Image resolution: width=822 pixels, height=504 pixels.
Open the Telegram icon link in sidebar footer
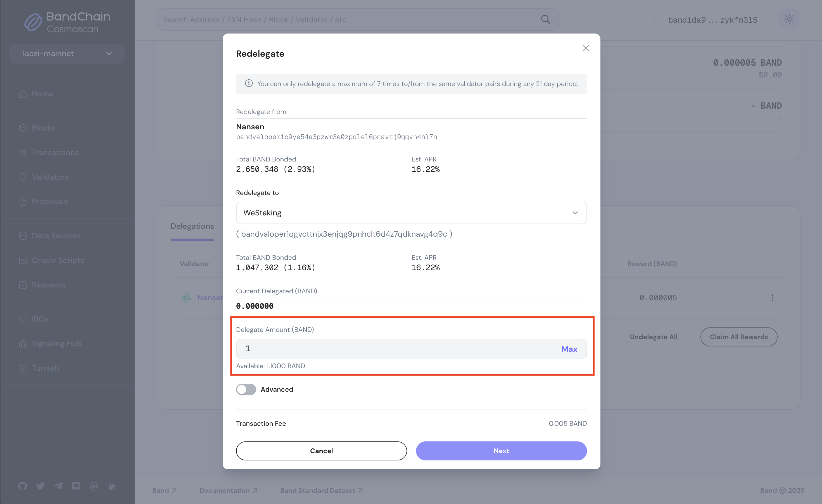click(58, 486)
